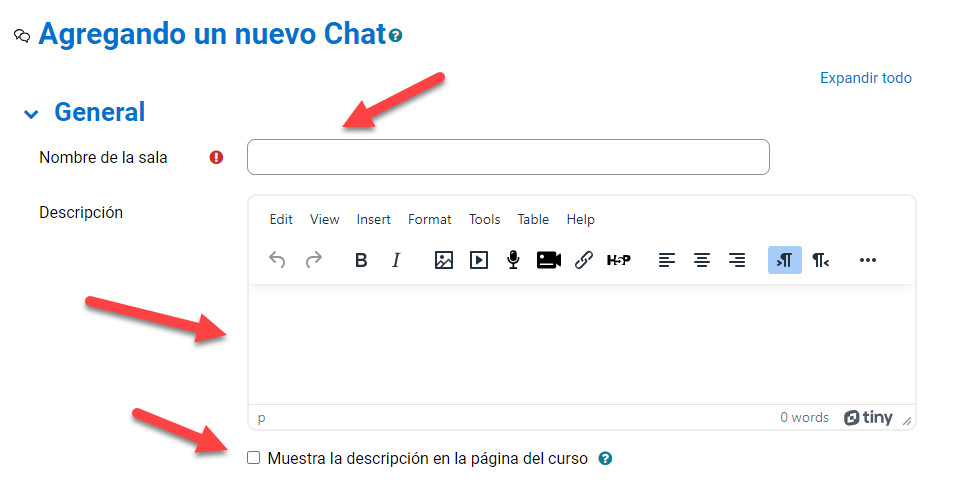959x490 pixels.
Task: Click the p element path in the status bar
Action: pos(261,418)
